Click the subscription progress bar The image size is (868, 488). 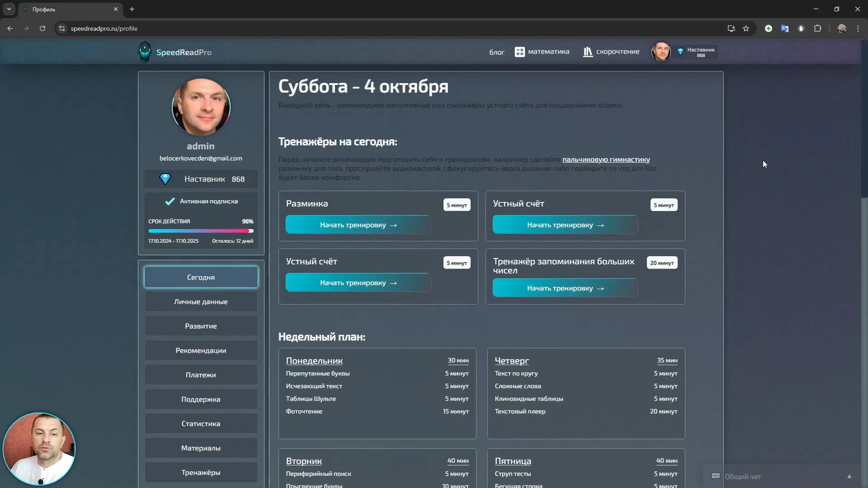coord(201,231)
